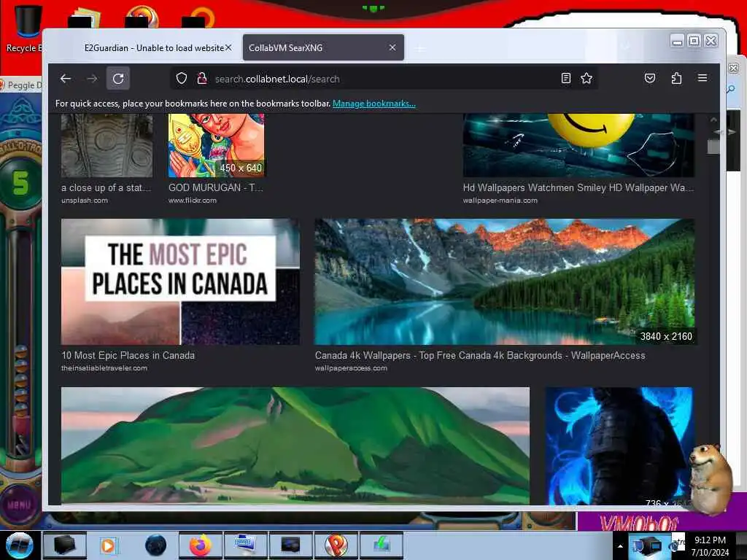Open the Windows Start orb
Viewport: 747px width, 560px height.
click(19, 545)
